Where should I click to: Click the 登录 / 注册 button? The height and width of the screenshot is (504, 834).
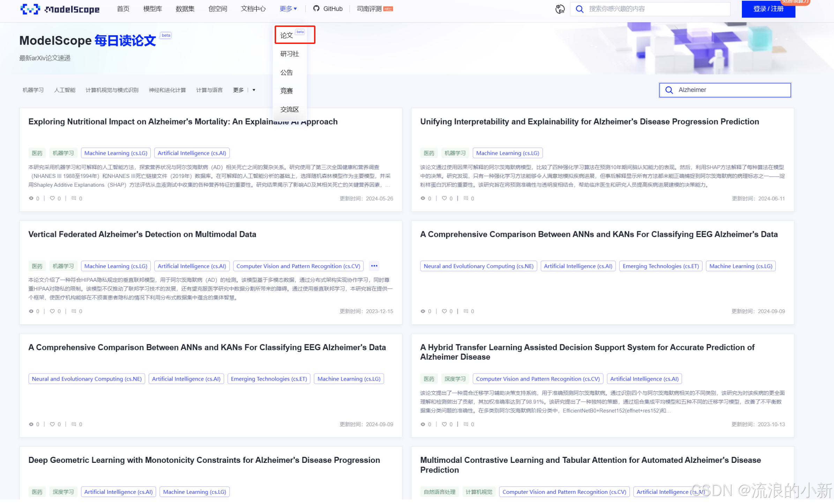pos(768,9)
